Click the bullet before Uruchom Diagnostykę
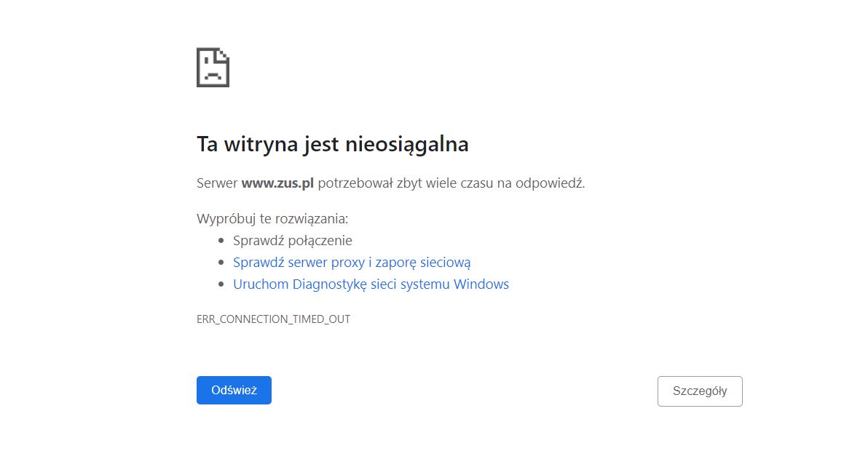This screenshot has width=868, height=467. coord(221,284)
